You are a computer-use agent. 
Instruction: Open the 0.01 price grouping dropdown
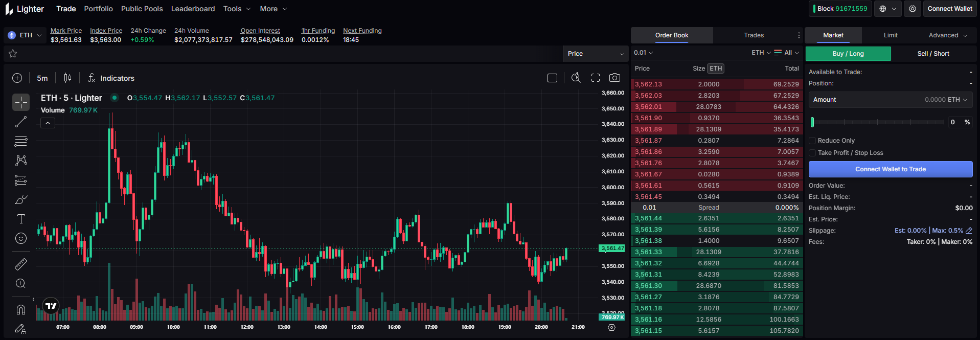pos(643,53)
